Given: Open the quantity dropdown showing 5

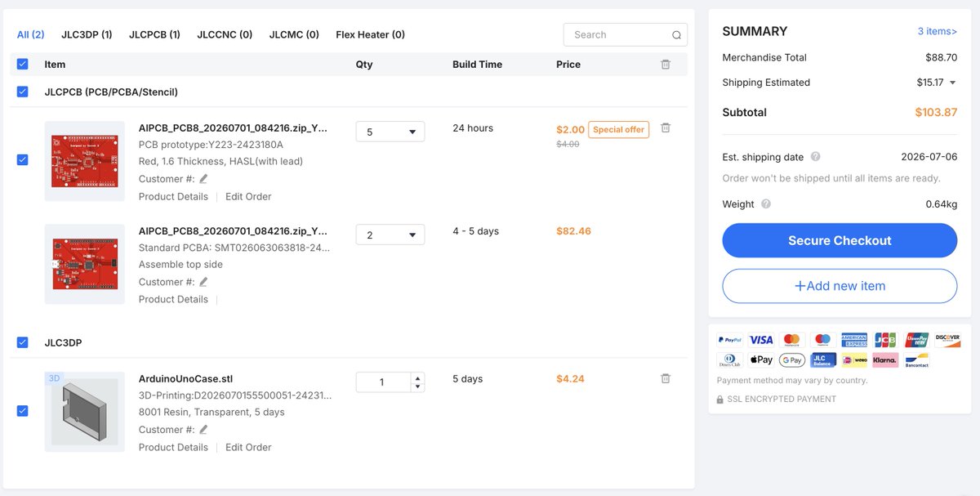Looking at the screenshot, I should click(x=390, y=132).
